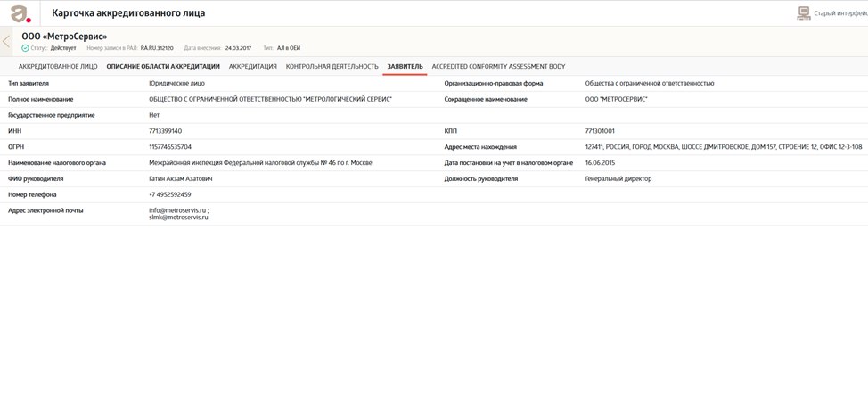This screenshot has width=868, height=419.
Task: Click 'Государственное предприятие' value 'Нет'
Action: (154, 115)
